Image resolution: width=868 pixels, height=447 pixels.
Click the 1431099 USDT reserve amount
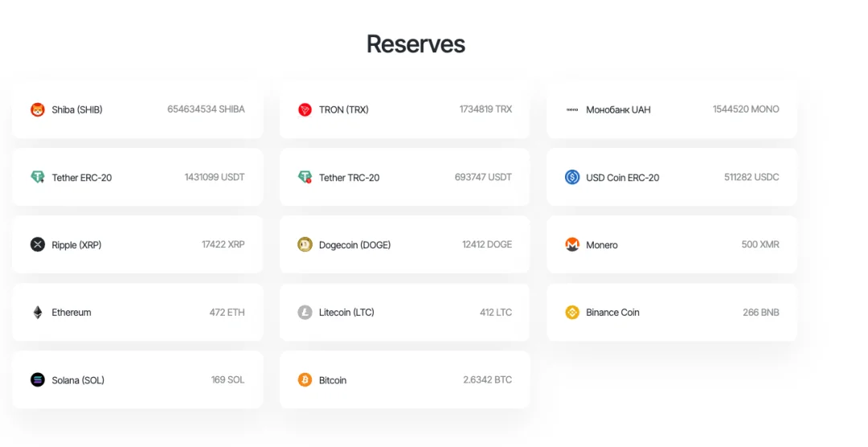215,177
